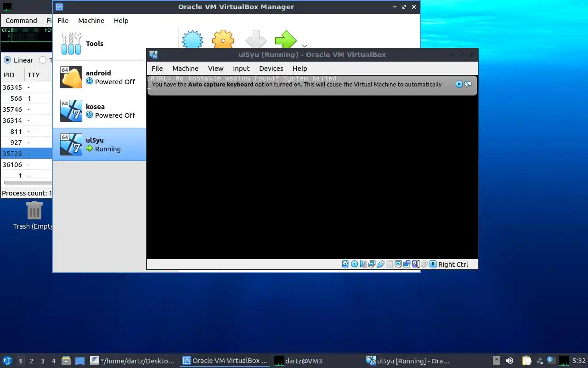Select process row with PID 566
The width and height of the screenshot is (588, 368).
pos(27,98)
